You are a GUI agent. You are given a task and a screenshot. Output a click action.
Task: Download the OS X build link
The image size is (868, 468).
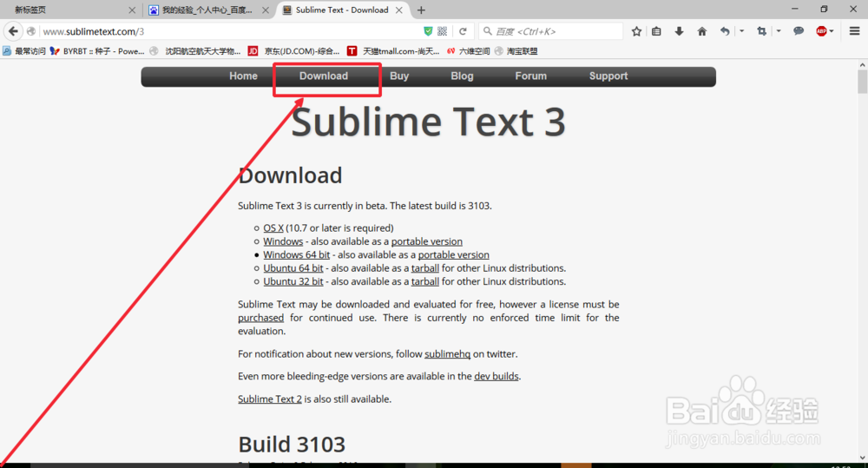point(273,228)
